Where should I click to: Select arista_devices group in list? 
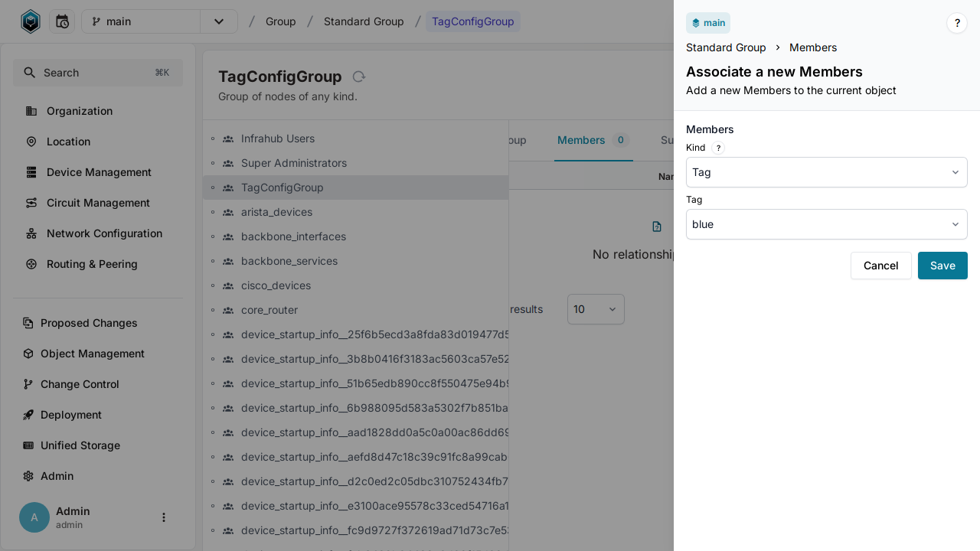coord(276,212)
